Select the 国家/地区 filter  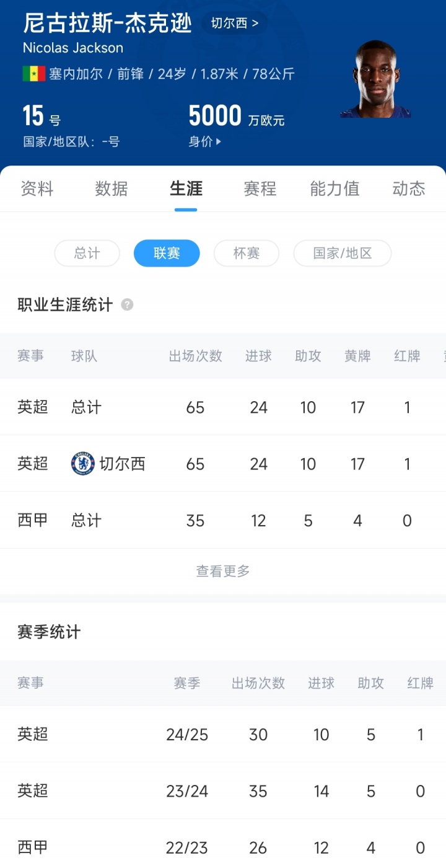pyautogui.click(x=342, y=253)
